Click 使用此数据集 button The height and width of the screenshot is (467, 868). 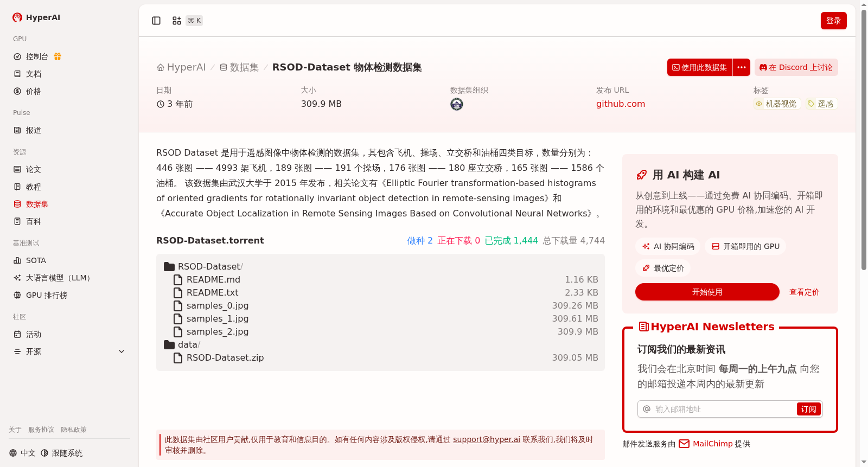(700, 67)
